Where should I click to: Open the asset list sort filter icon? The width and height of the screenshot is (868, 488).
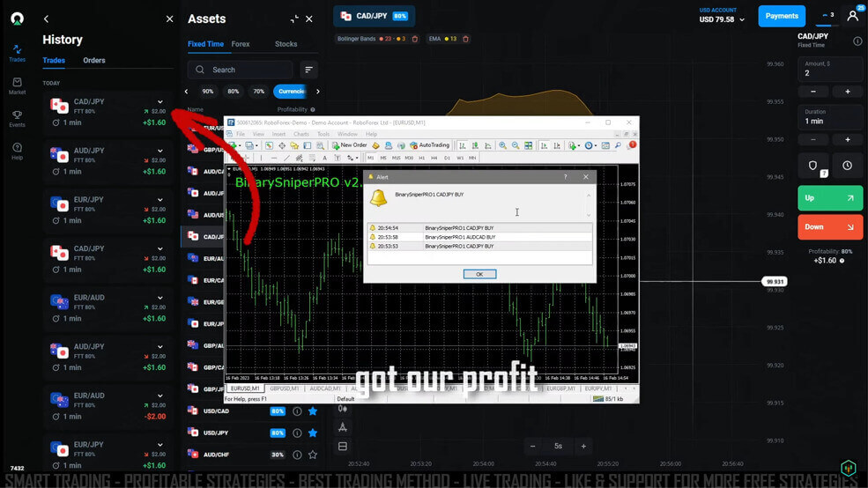308,70
